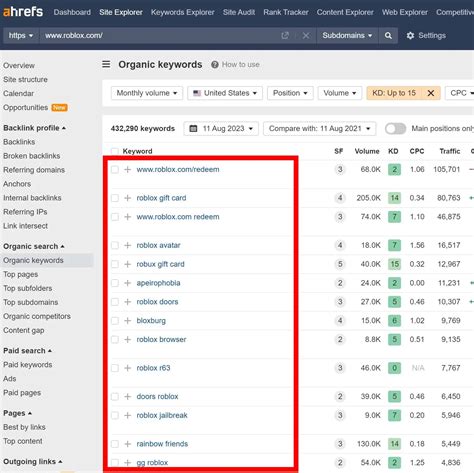
Task: Expand plus icon for doors roblox
Action: click(x=127, y=396)
